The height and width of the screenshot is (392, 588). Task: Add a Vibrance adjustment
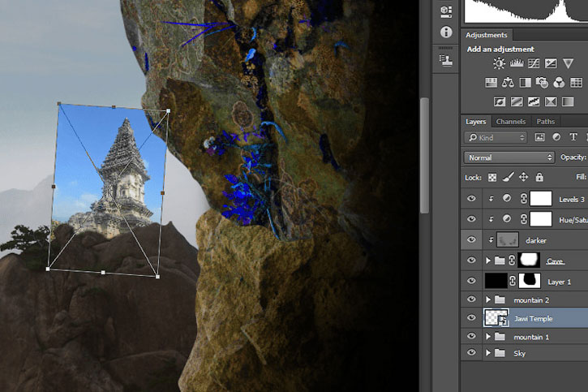[568, 63]
